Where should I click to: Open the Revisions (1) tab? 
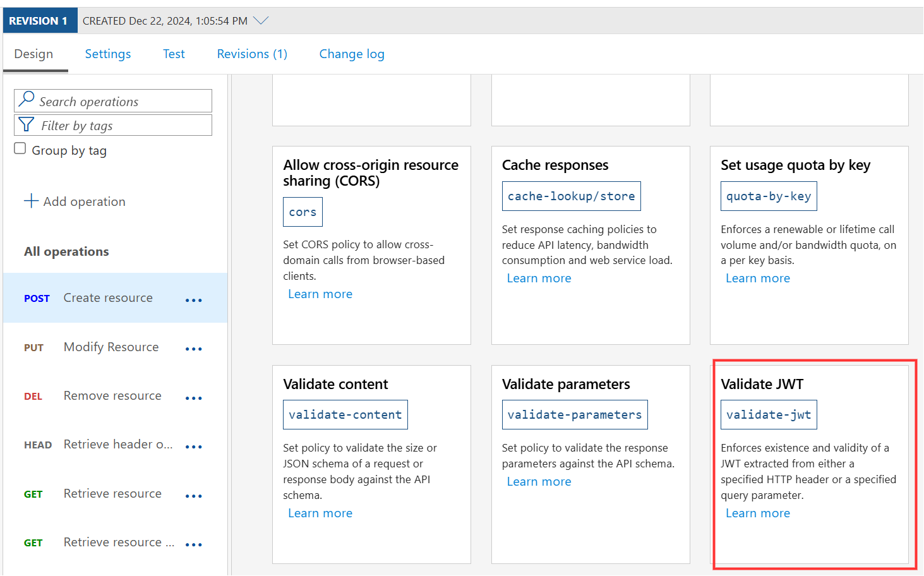pyautogui.click(x=252, y=54)
